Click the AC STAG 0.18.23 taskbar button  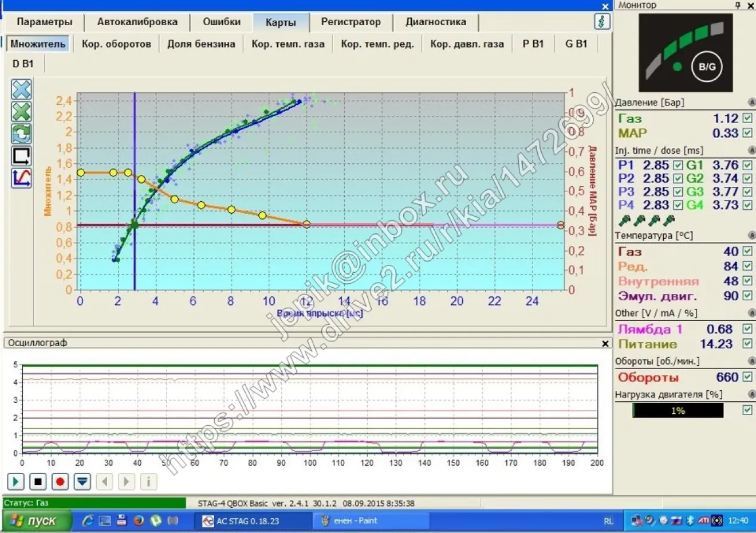(x=254, y=520)
